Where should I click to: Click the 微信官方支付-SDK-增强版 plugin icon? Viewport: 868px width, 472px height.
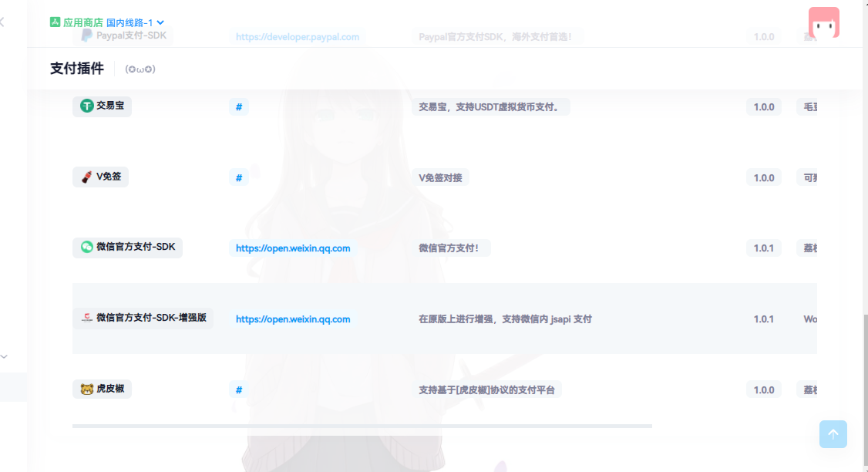86,319
